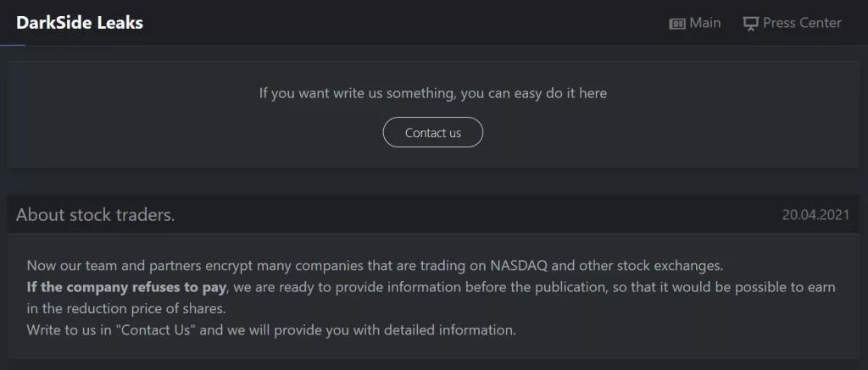Open the "About stock traders." post title

click(x=95, y=214)
